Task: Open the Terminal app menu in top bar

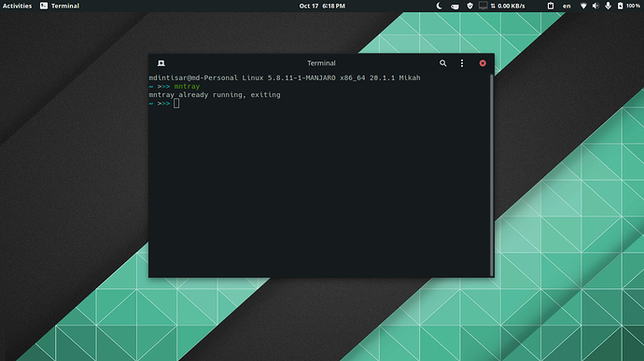Action: (x=60, y=6)
